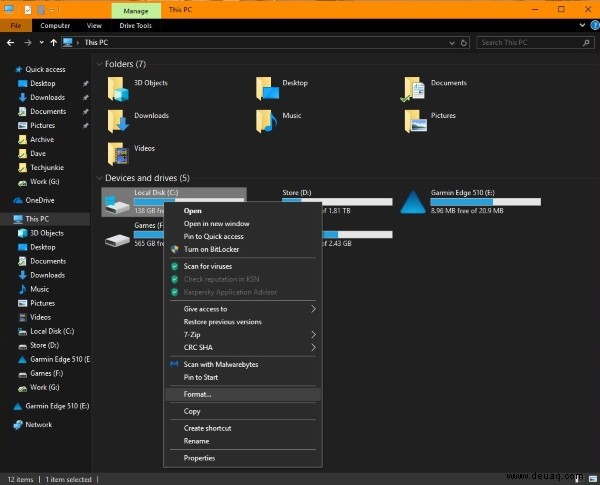600x485 pixels.
Task: Refresh the This PC view
Action: click(464, 42)
